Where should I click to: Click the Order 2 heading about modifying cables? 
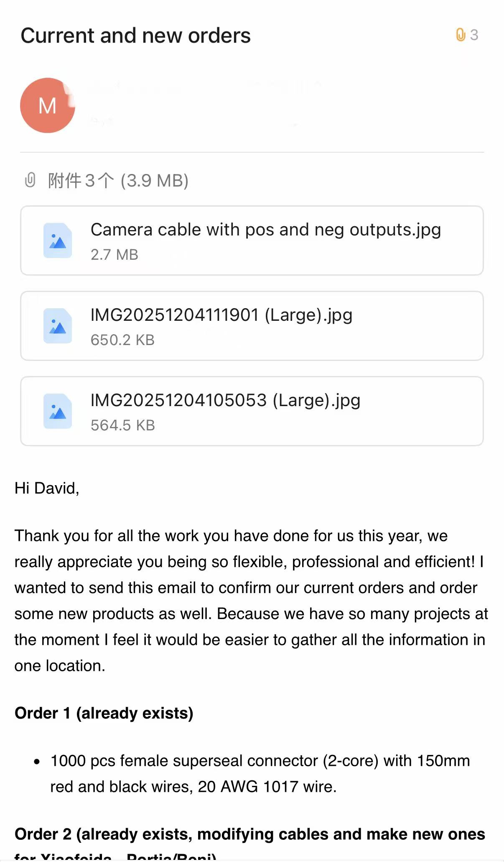249,834
